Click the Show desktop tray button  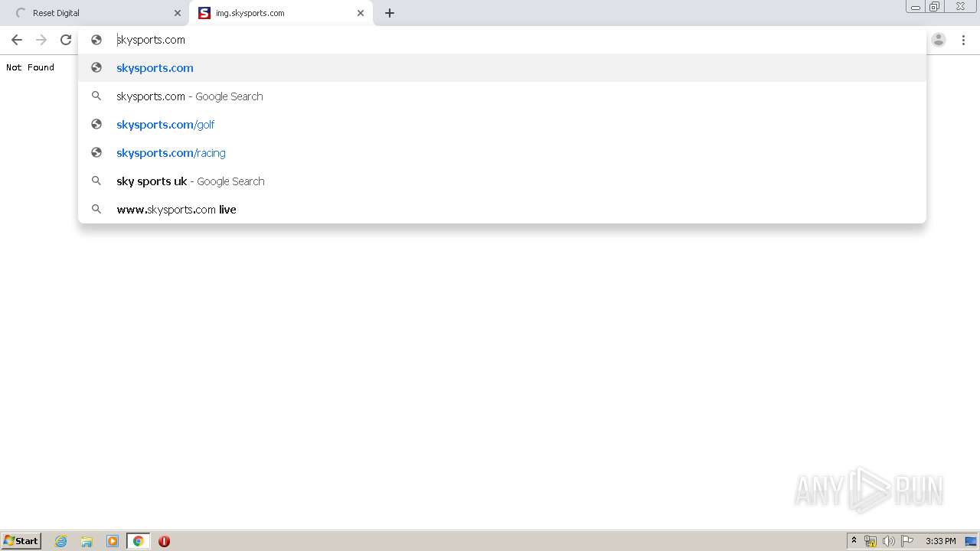point(971,541)
